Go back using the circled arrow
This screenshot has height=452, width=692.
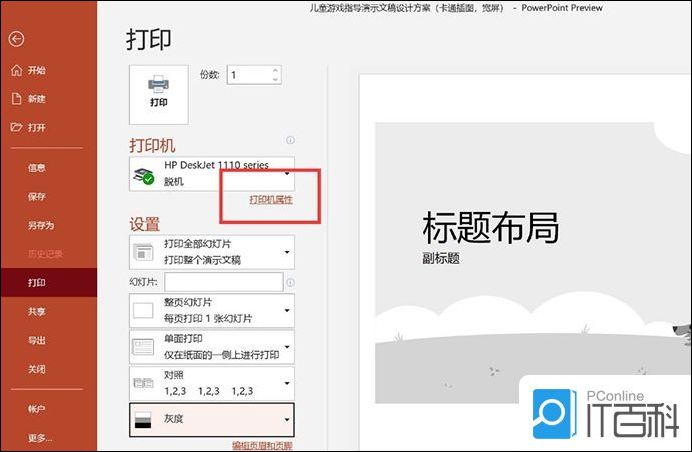pyautogui.click(x=16, y=39)
